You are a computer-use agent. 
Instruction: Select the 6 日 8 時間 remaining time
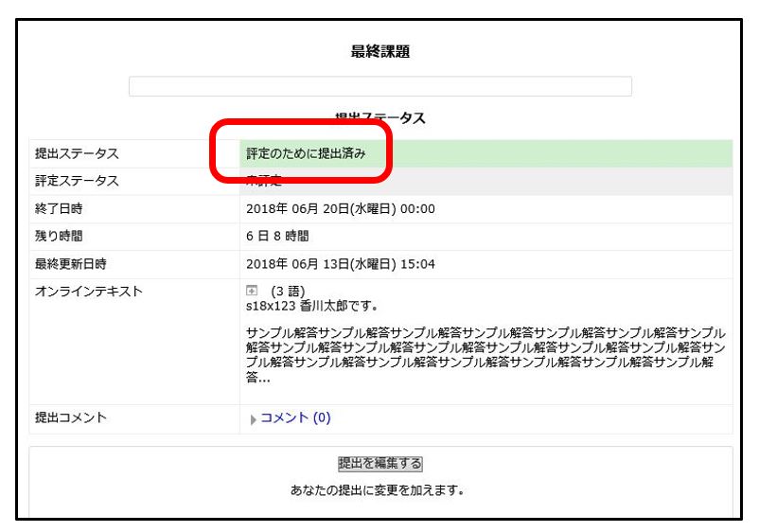click(x=277, y=236)
